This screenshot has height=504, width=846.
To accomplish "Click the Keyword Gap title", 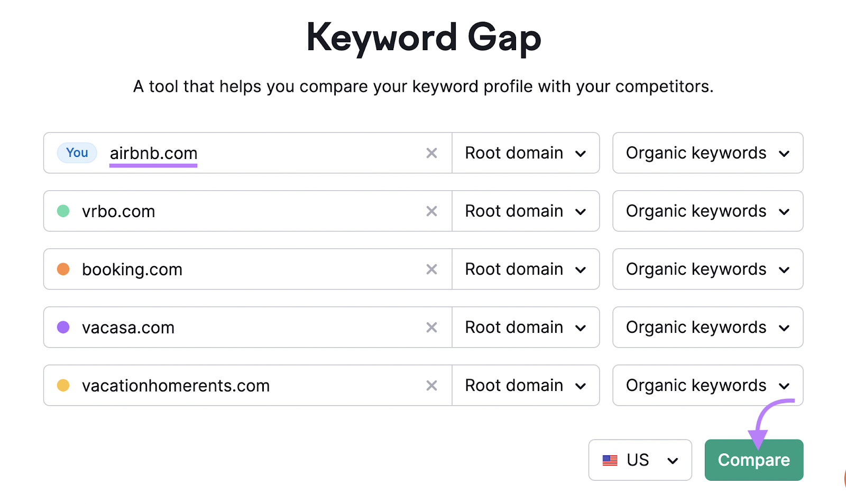I will point(422,36).
